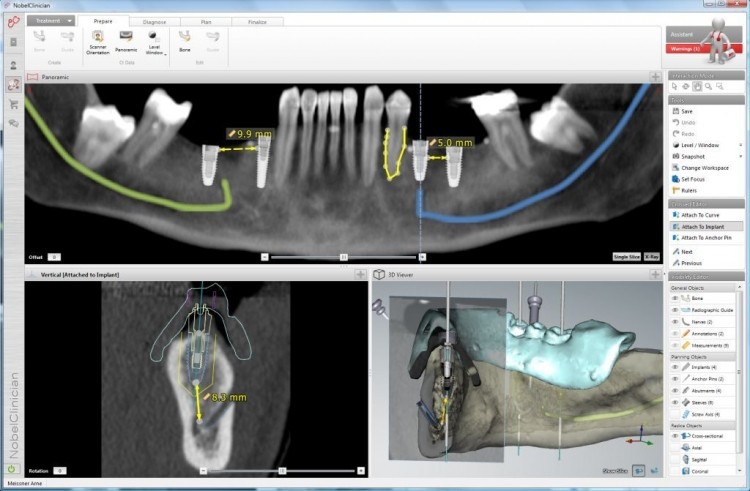The height and width of the screenshot is (491, 750).
Task: Click the chat bubbles icon in left sidebar
Action: pyautogui.click(x=13, y=123)
